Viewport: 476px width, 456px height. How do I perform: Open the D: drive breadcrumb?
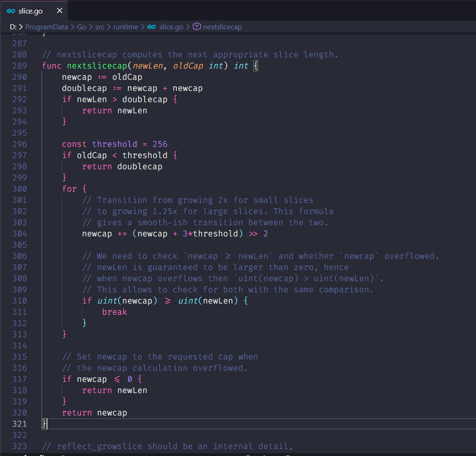click(x=13, y=27)
